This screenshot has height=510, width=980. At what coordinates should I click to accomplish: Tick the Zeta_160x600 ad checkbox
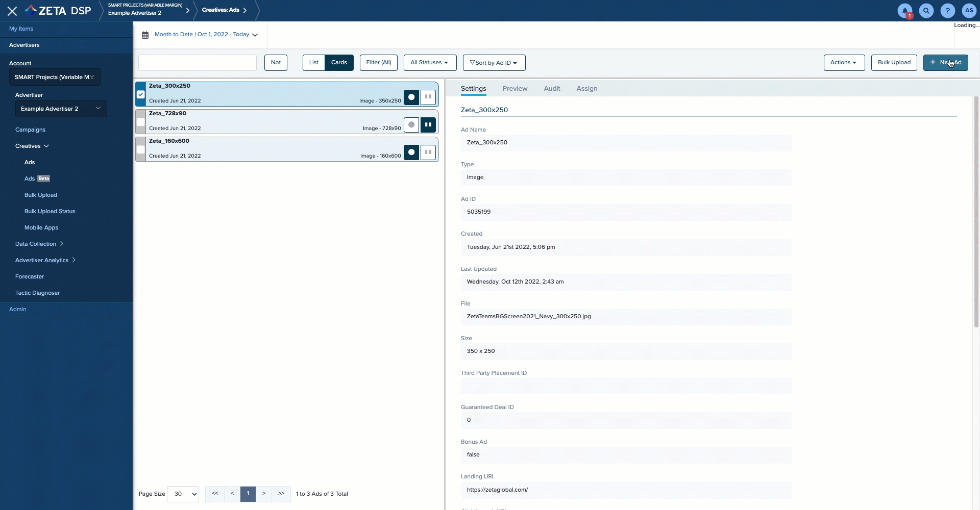141,150
